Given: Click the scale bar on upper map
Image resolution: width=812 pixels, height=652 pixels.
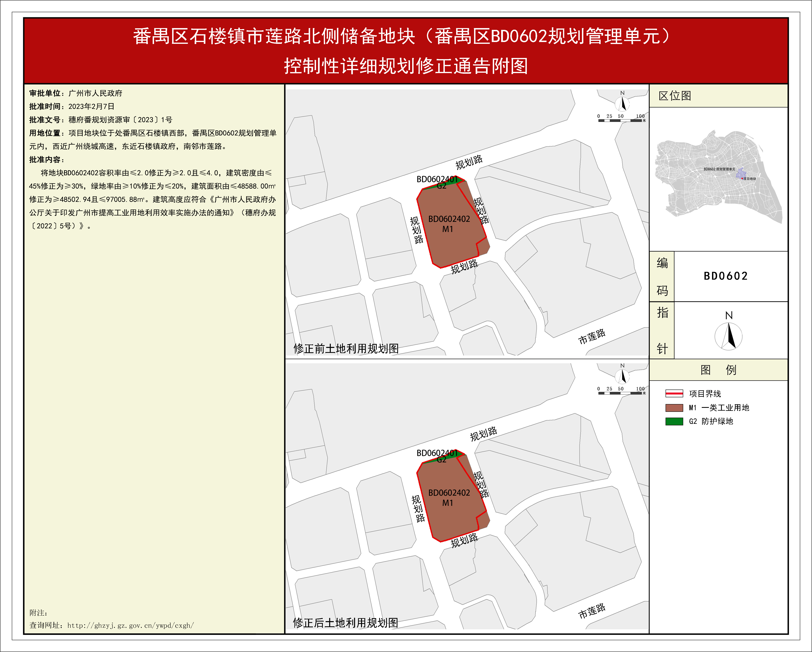Looking at the screenshot, I should [620, 120].
